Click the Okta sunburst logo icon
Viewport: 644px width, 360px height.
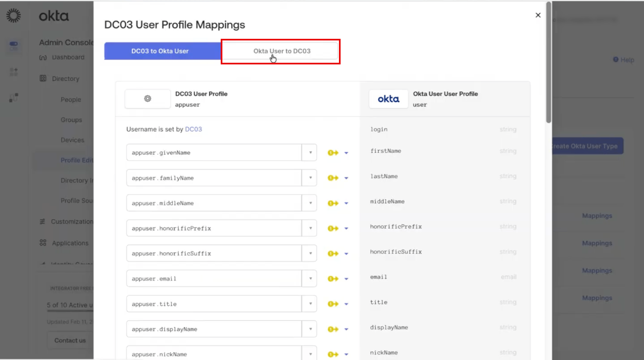14,16
